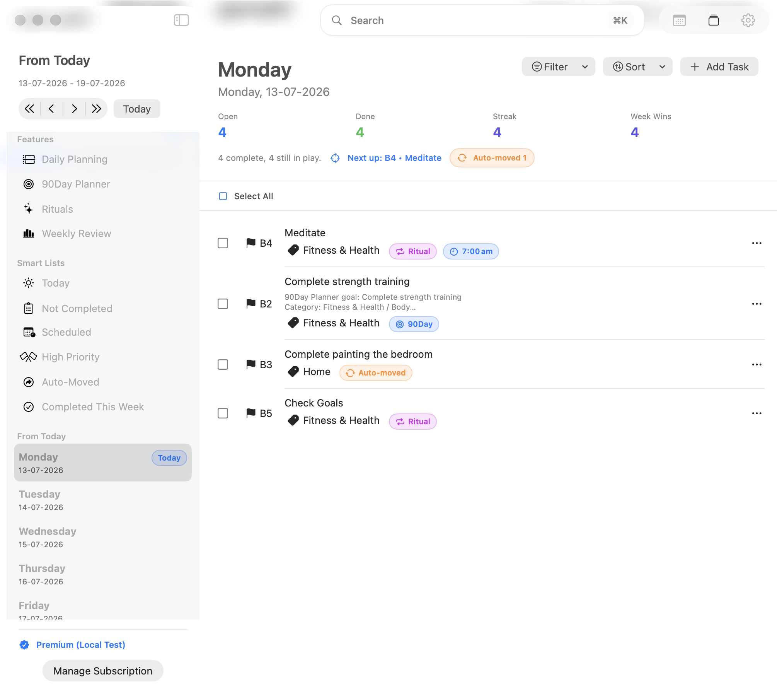This screenshot has width=777, height=700.
Task: Open the stacked cards icon in toolbar
Action: click(714, 20)
